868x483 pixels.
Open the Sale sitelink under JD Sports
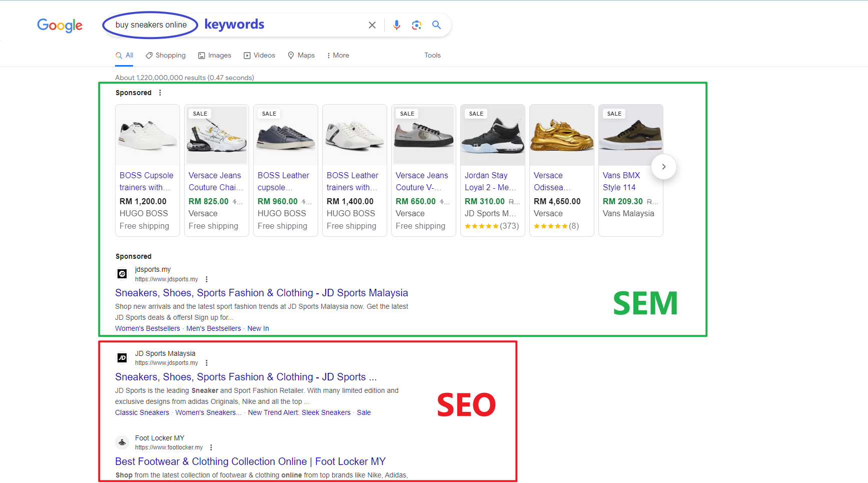pos(364,412)
